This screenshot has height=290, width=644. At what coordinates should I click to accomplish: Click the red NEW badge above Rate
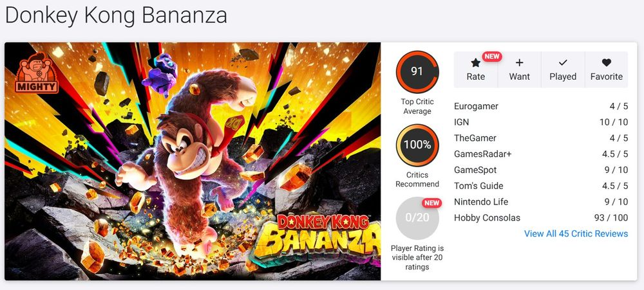tap(492, 56)
